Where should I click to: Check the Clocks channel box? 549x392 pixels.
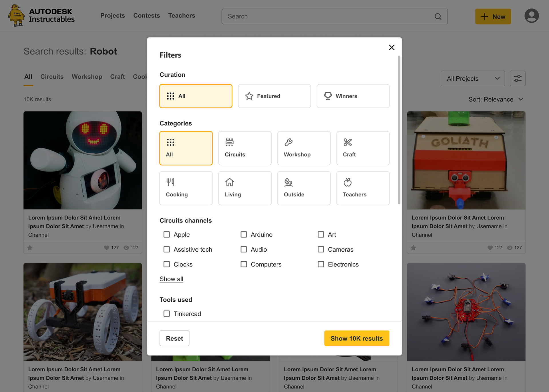click(x=167, y=264)
